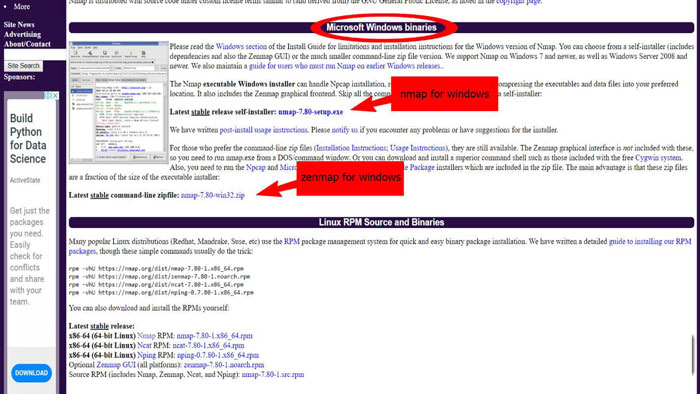700x394 pixels.
Task: Download nmap-7.80-win32.zip zipfile
Action: pos(213,195)
